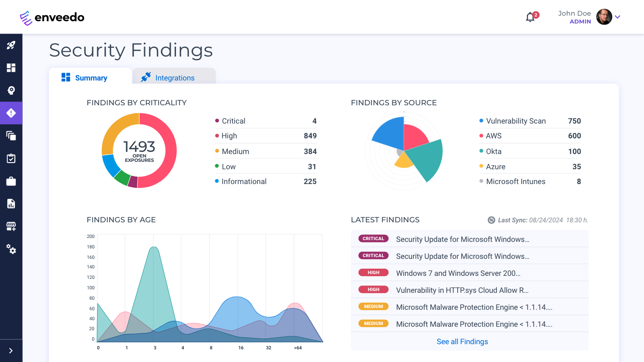This screenshot has width=644, height=362.
Task: Select the Summary tab
Action: click(91, 77)
